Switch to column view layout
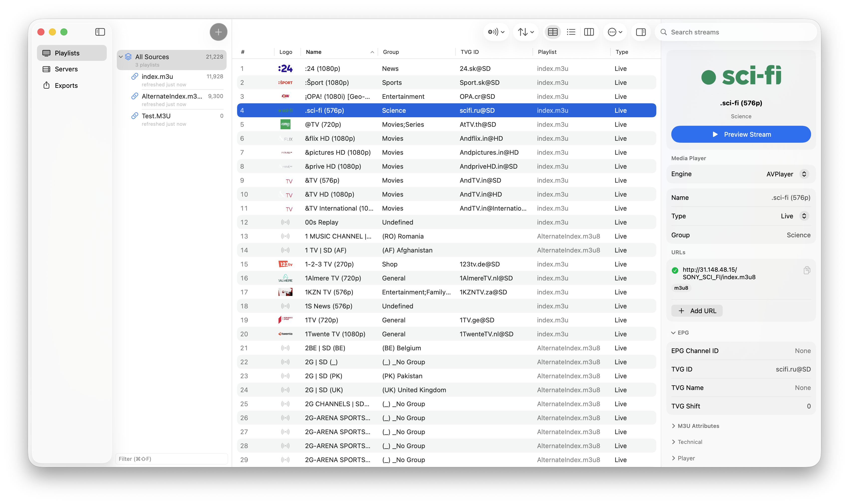Image resolution: width=849 pixels, height=504 pixels. (x=589, y=32)
